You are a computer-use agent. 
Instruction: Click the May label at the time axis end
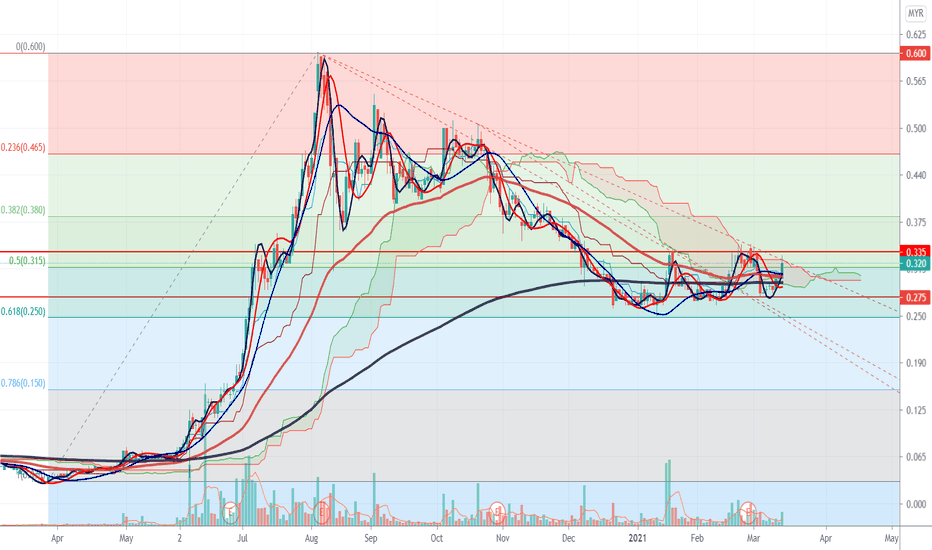click(891, 538)
